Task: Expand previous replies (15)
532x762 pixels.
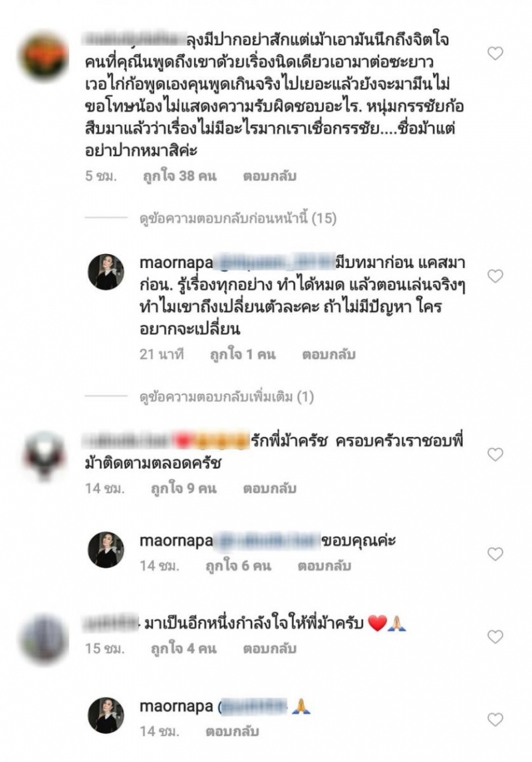Action: pyautogui.click(x=238, y=219)
